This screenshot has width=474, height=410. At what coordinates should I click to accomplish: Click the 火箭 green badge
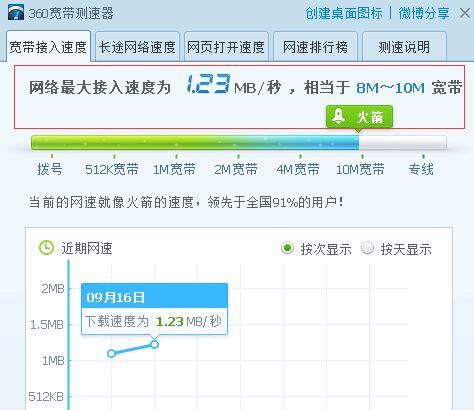[x=359, y=117]
